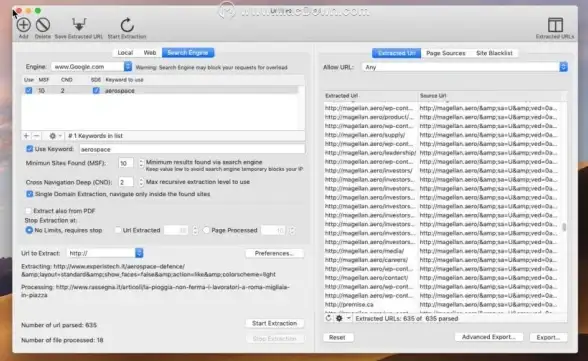Select the aerospace keyword row text

click(x=120, y=91)
